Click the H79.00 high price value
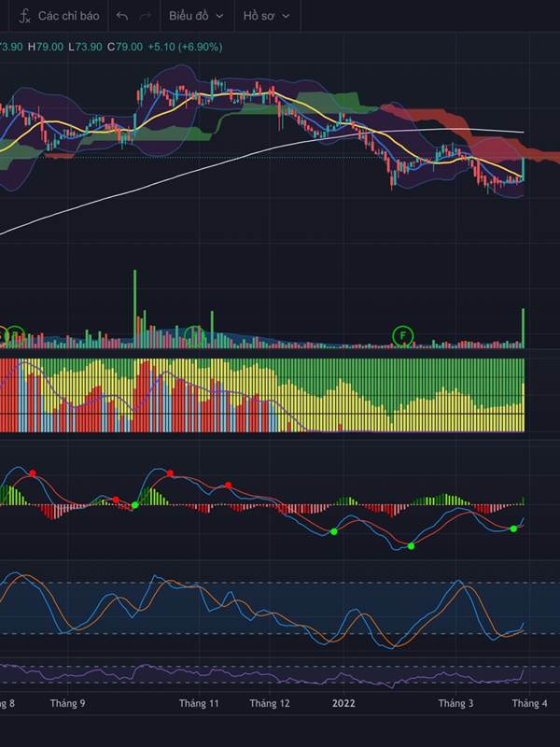 tap(45, 47)
